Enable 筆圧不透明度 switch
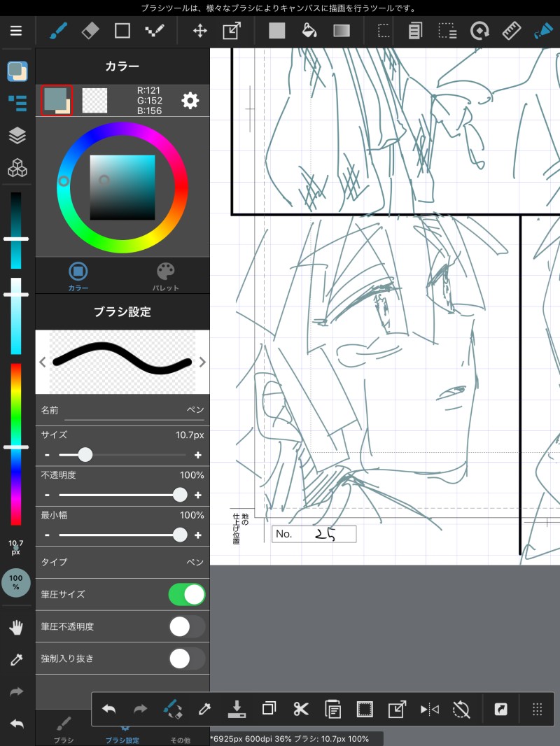Viewport: 560px width, 746px height. click(187, 626)
